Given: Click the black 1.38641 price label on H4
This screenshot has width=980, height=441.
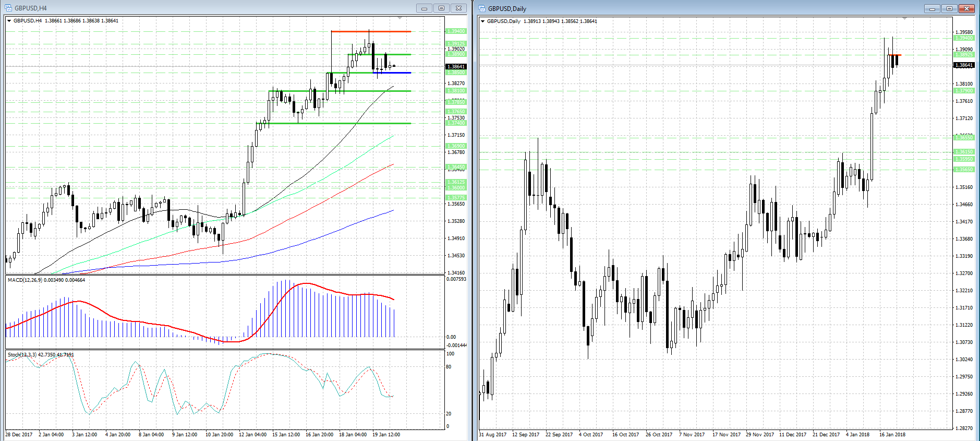Looking at the screenshot, I should click(x=456, y=67).
